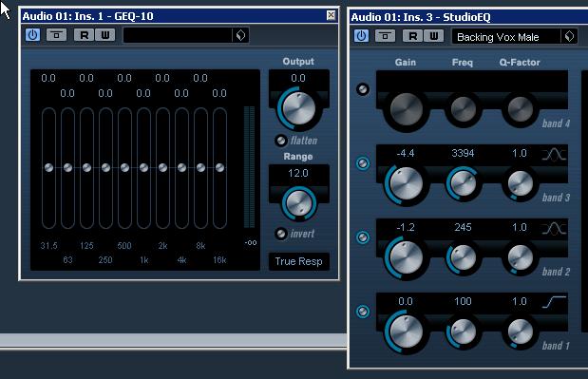Click the 500 Hz band slider

(124, 167)
